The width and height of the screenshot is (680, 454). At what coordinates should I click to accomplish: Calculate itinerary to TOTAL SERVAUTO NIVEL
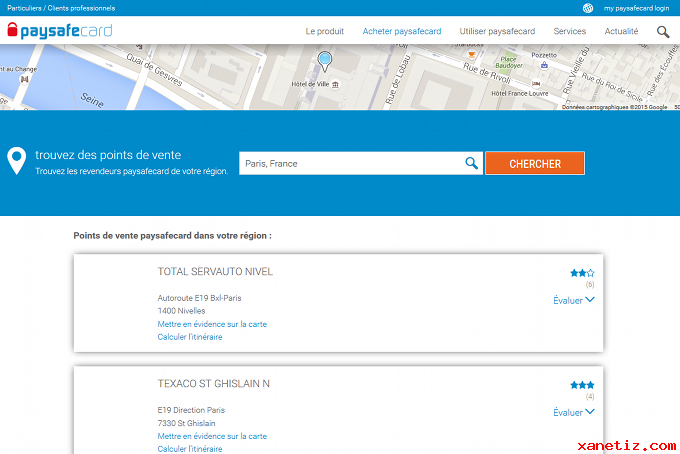190,337
